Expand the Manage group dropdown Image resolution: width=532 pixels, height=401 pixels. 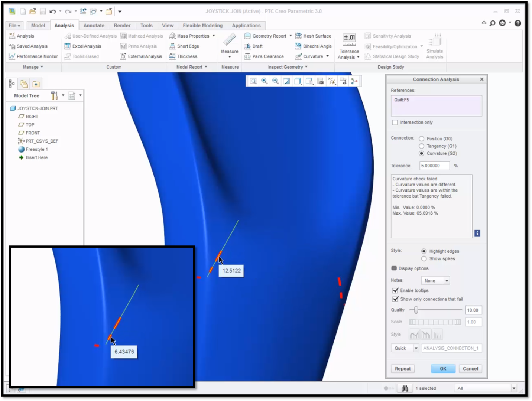point(33,67)
